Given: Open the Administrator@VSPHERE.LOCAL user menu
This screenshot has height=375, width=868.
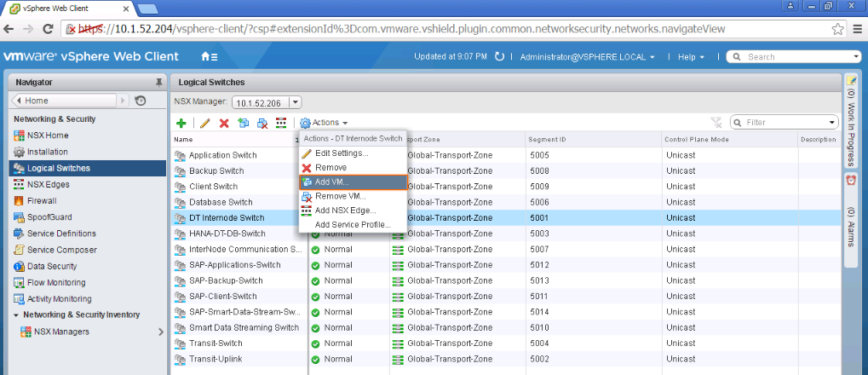Looking at the screenshot, I should coord(588,56).
